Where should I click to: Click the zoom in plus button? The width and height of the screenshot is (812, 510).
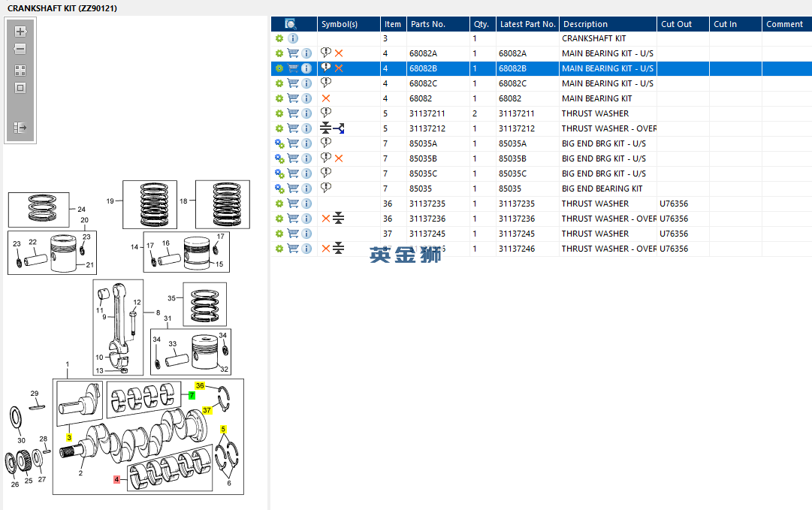20,32
